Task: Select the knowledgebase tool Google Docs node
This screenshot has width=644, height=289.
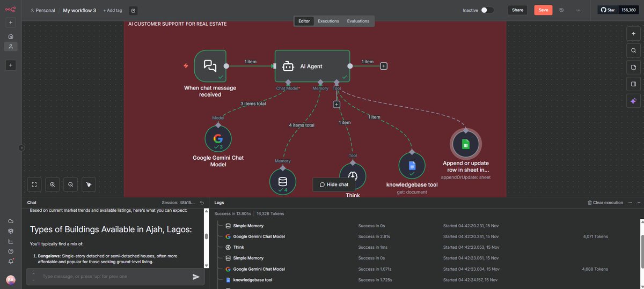Action: pos(412,166)
